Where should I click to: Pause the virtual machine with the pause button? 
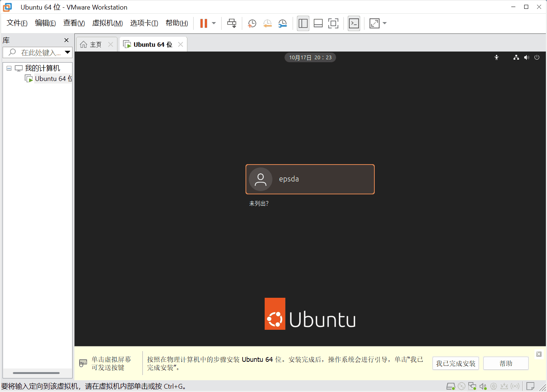(x=204, y=23)
